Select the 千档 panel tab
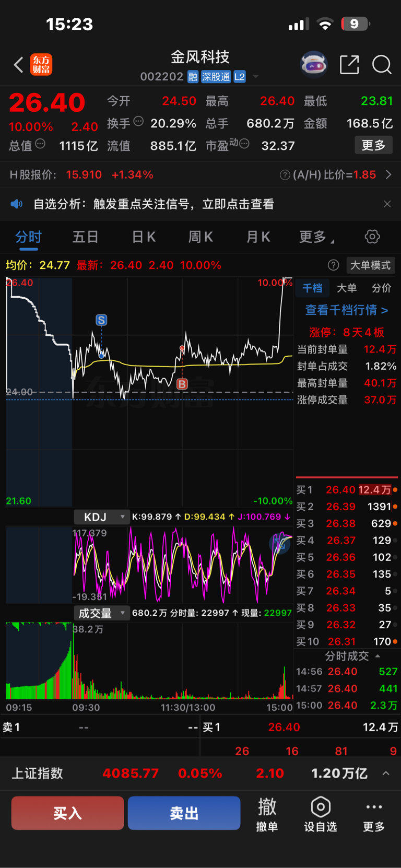This screenshot has height=868, width=401. (x=312, y=288)
